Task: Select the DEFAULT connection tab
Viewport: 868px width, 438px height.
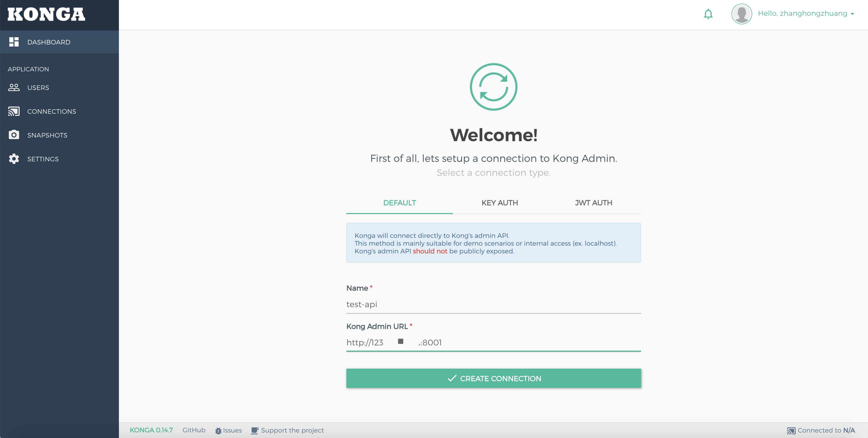Action: (x=399, y=203)
